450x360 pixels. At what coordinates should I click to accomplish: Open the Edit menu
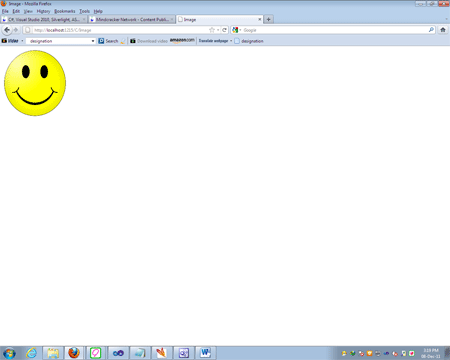16,11
